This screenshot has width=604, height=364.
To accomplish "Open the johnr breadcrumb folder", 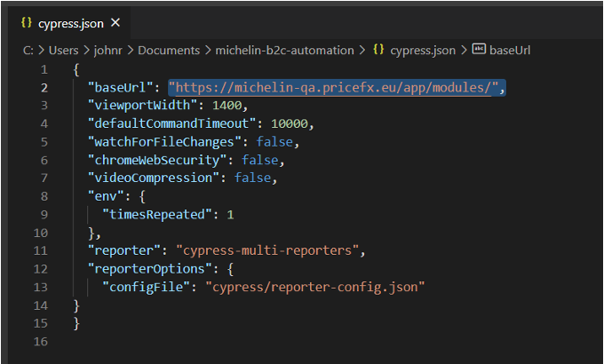I will 107,51.
